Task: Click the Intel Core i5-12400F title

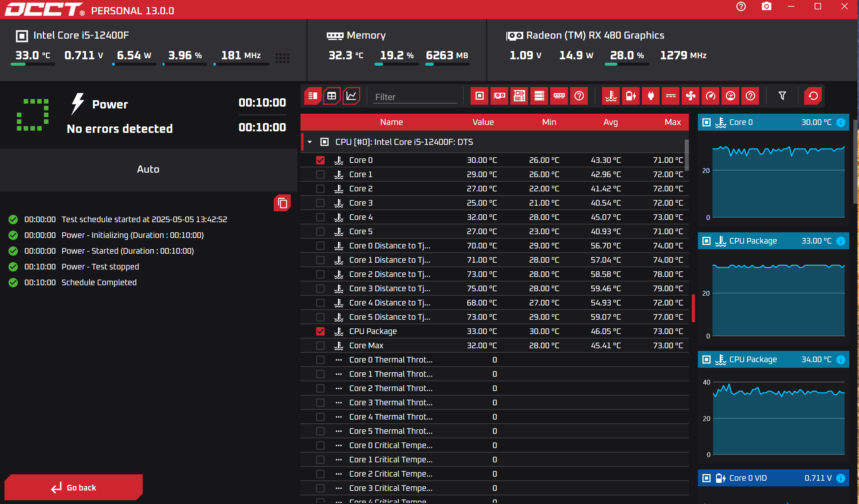Action: pyautogui.click(x=81, y=35)
